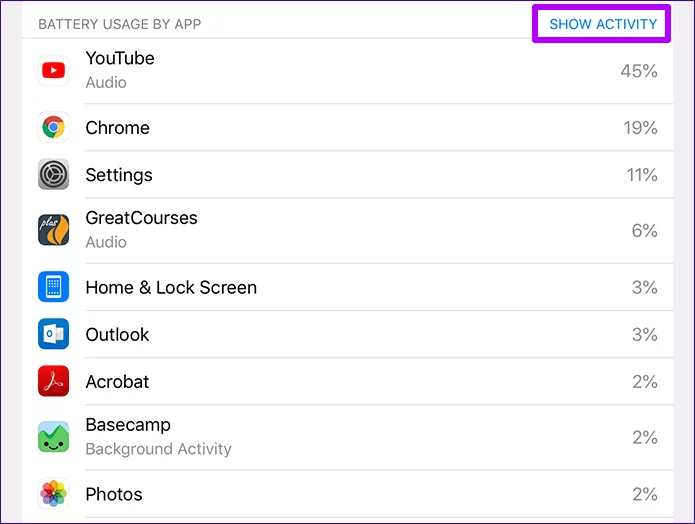Click the Acrobat app name label

tap(117, 381)
